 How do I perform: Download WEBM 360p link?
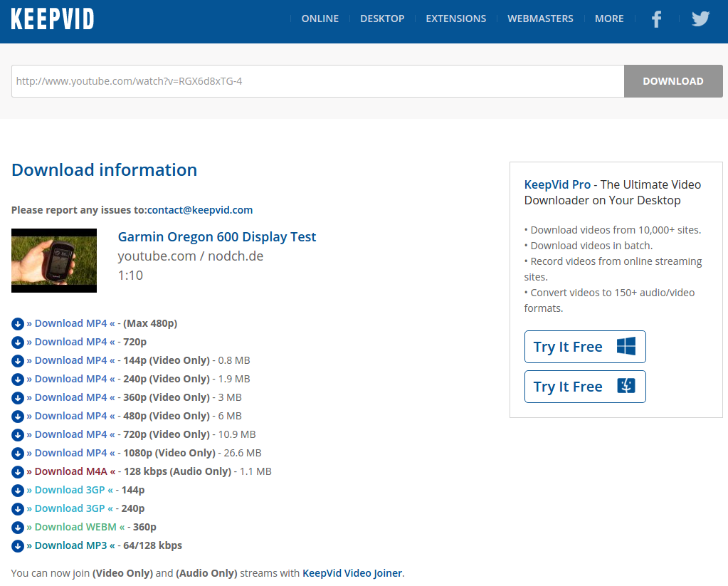[x=75, y=528]
